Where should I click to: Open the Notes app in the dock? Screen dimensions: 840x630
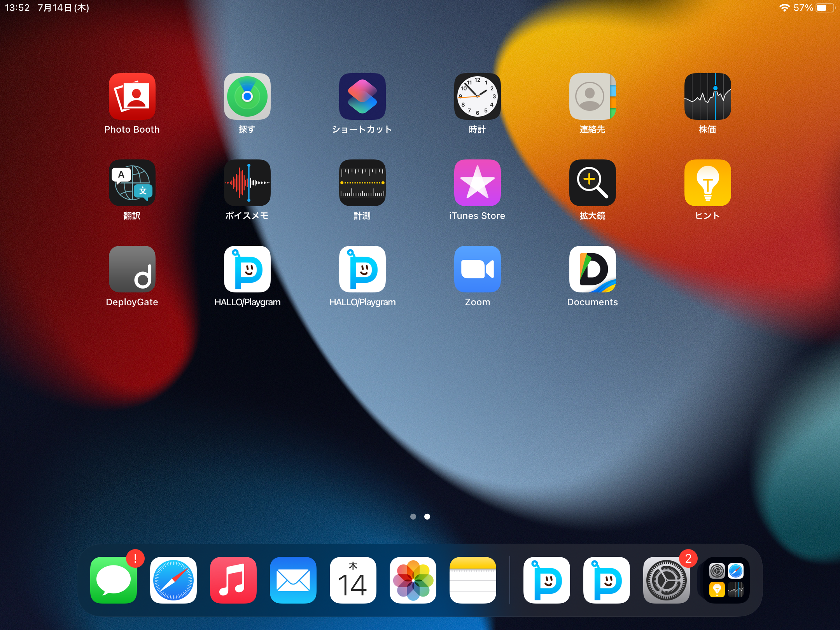coord(472,580)
